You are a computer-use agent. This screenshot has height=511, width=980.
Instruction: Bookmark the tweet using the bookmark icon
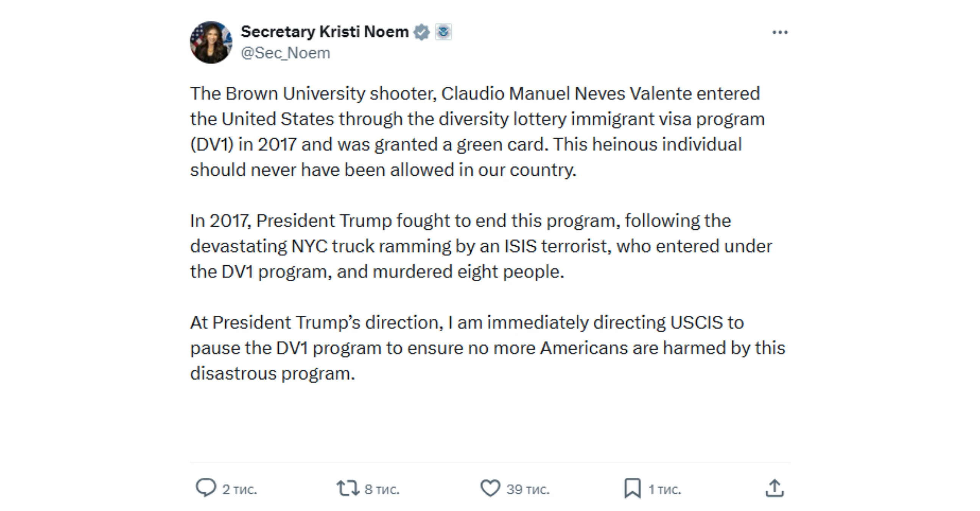(x=632, y=488)
